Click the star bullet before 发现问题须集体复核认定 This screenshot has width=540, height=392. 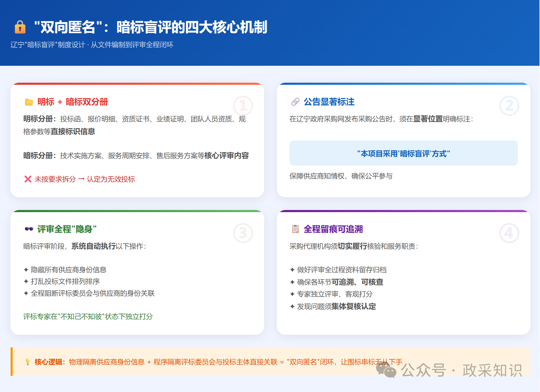[292, 306]
